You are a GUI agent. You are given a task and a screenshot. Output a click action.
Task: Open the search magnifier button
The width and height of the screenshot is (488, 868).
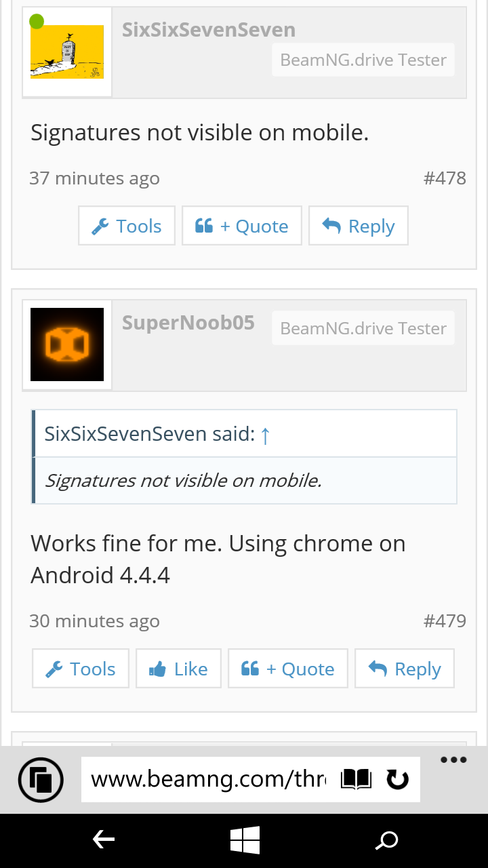tap(386, 842)
